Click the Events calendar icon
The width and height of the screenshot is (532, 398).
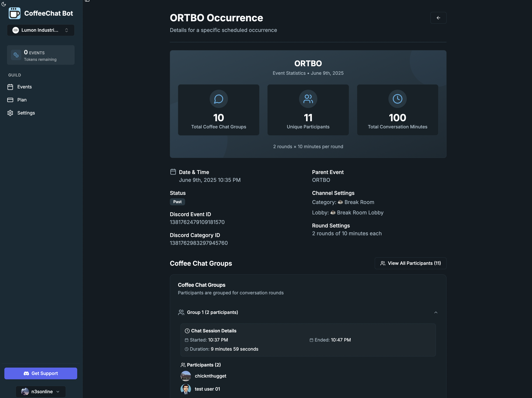point(10,87)
